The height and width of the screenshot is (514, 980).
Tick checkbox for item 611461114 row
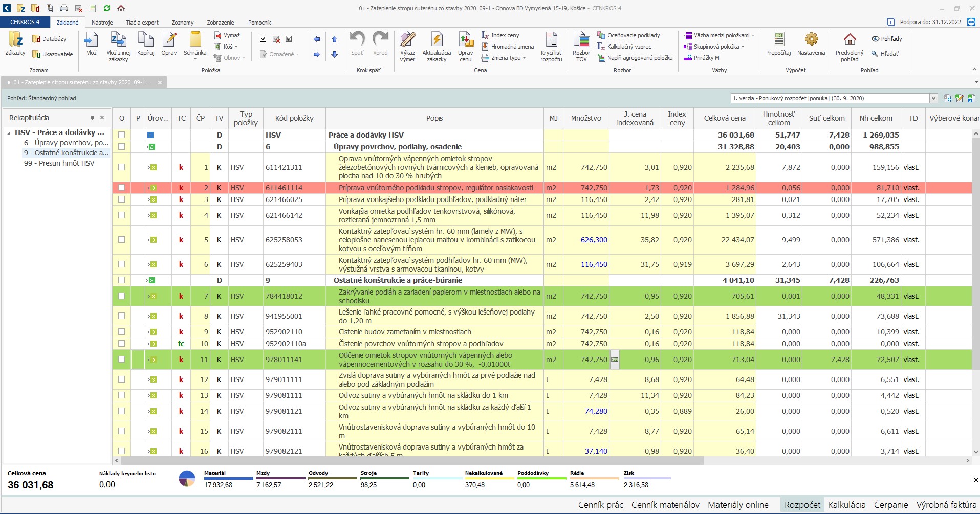point(121,188)
